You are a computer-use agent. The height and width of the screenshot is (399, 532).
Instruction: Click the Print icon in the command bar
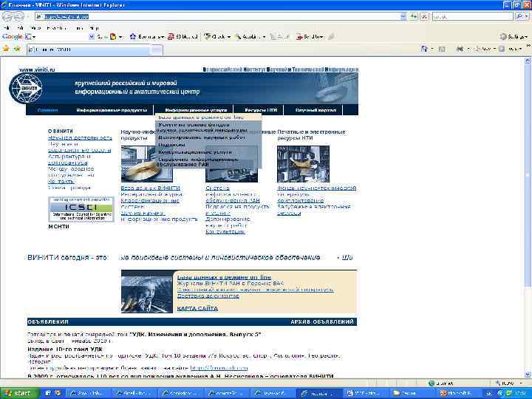coord(460,50)
